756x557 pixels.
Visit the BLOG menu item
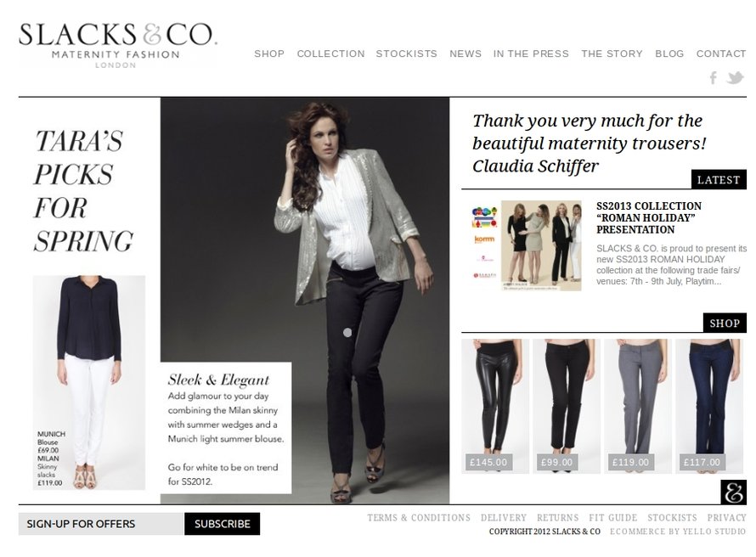pyautogui.click(x=669, y=53)
